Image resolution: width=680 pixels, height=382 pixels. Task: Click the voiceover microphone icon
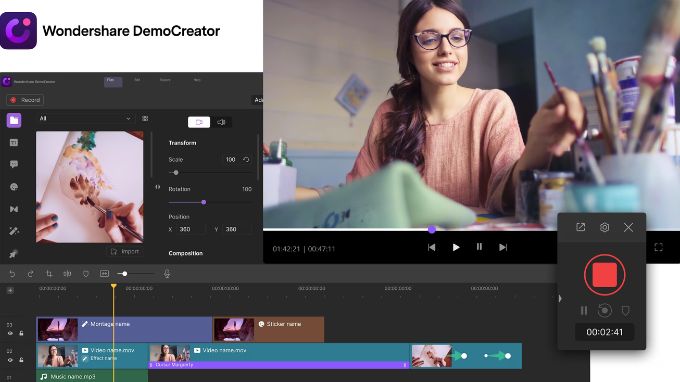click(x=167, y=274)
